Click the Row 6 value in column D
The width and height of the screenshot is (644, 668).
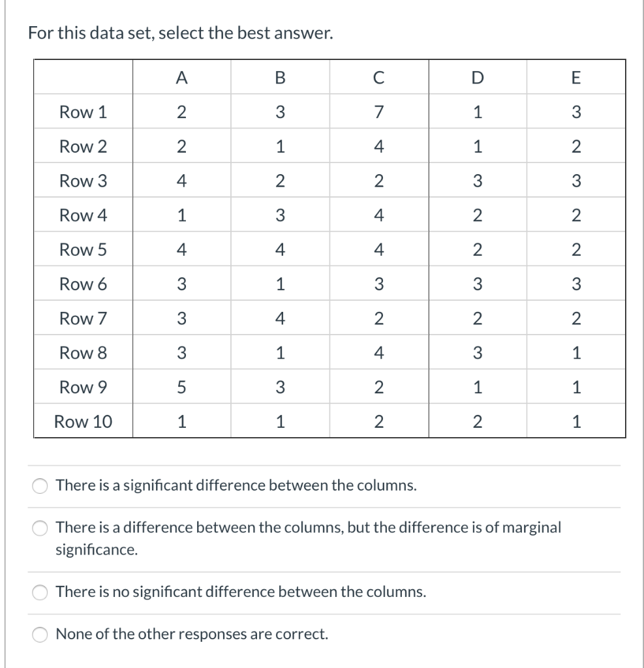click(x=477, y=284)
